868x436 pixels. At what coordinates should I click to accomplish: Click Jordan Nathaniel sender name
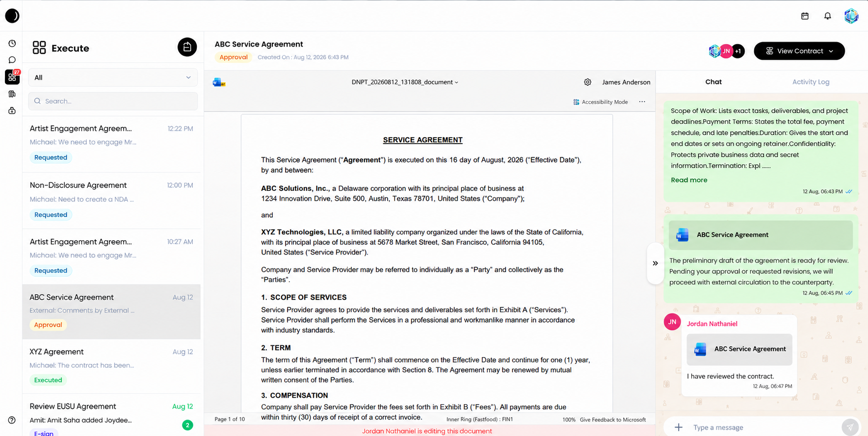tap(712, 324)
